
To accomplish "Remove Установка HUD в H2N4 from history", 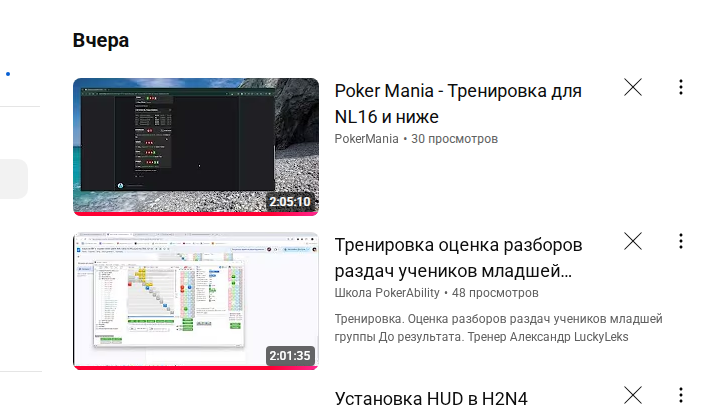I will (633, 395).
